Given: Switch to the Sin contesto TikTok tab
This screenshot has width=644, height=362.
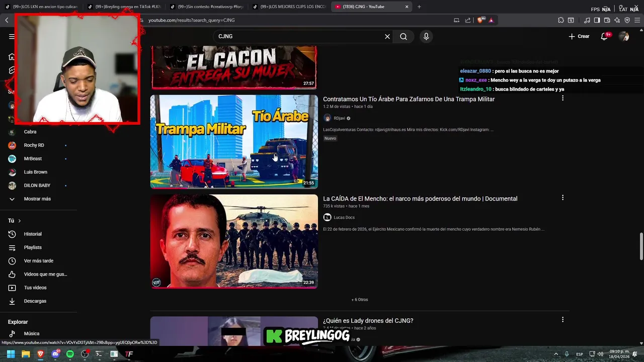Looking at the screenshot, I should tap(207, 7).
